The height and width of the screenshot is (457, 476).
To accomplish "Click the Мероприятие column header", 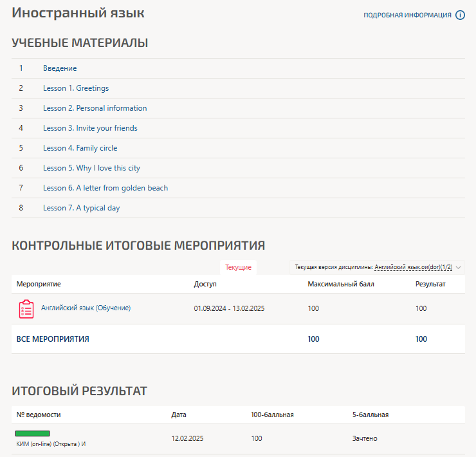I will 39,284.
